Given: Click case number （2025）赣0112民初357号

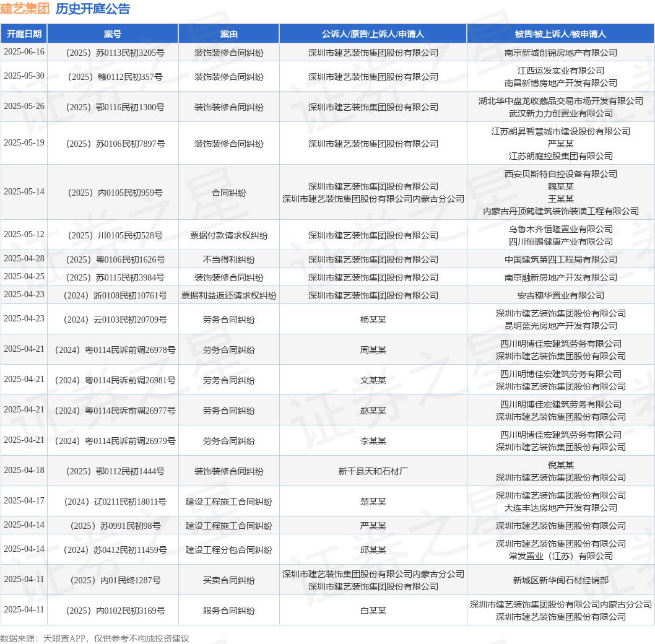Looking at the screenshot, I should 113,77.
